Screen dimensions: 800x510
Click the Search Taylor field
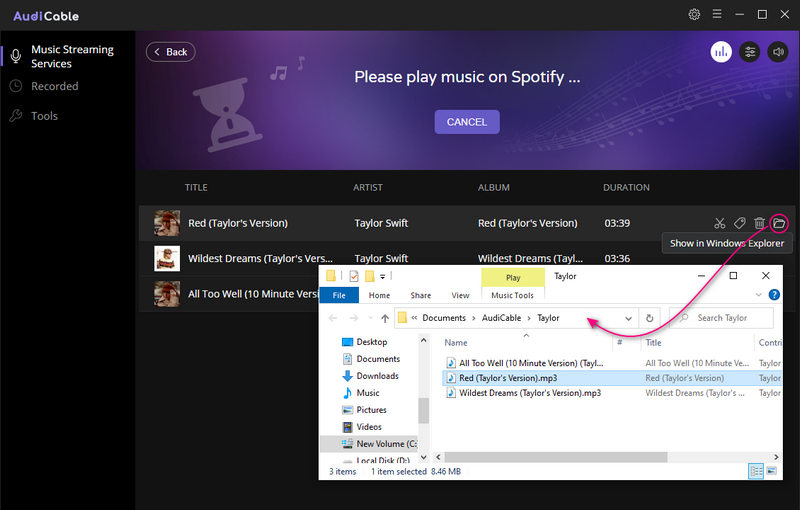click(722, 318)
